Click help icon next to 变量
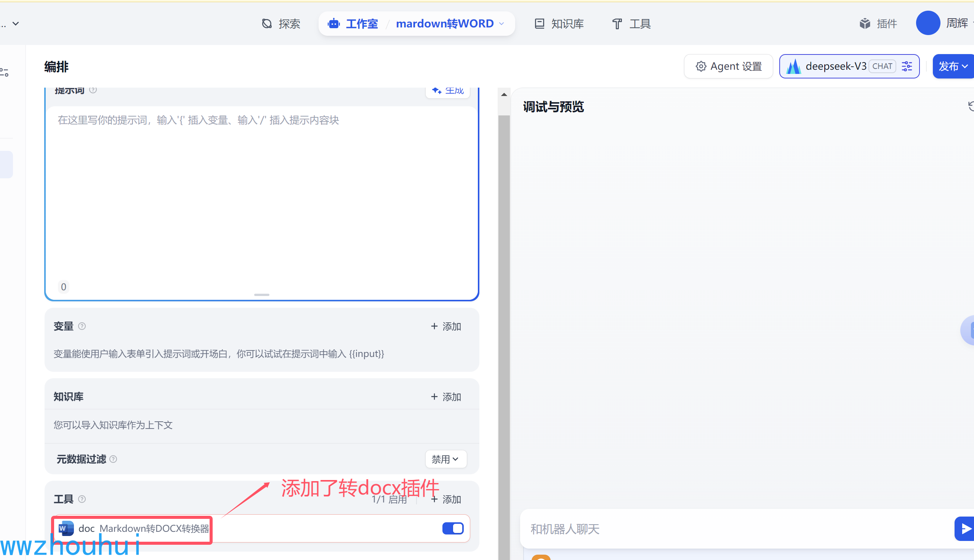The height and width of the screenshot is (560, 974). point(82,326)
